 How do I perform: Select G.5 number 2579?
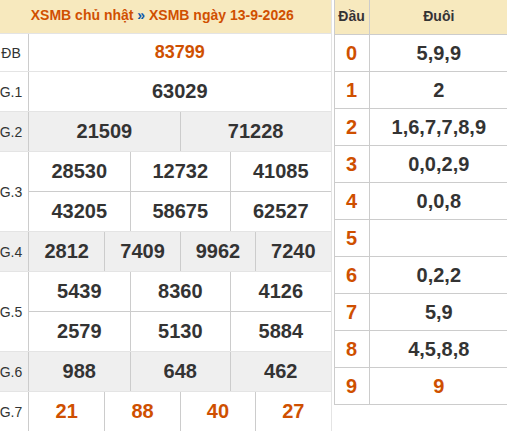coord(79,331)
